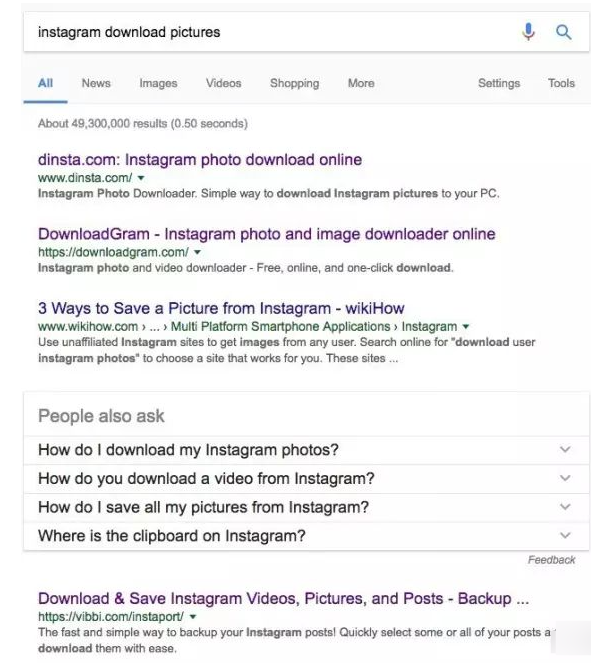591x663 pixels.
Task: Click the 'Use unaffiliated Instagram sites' snippet
Action: click(x=287, y=350)
